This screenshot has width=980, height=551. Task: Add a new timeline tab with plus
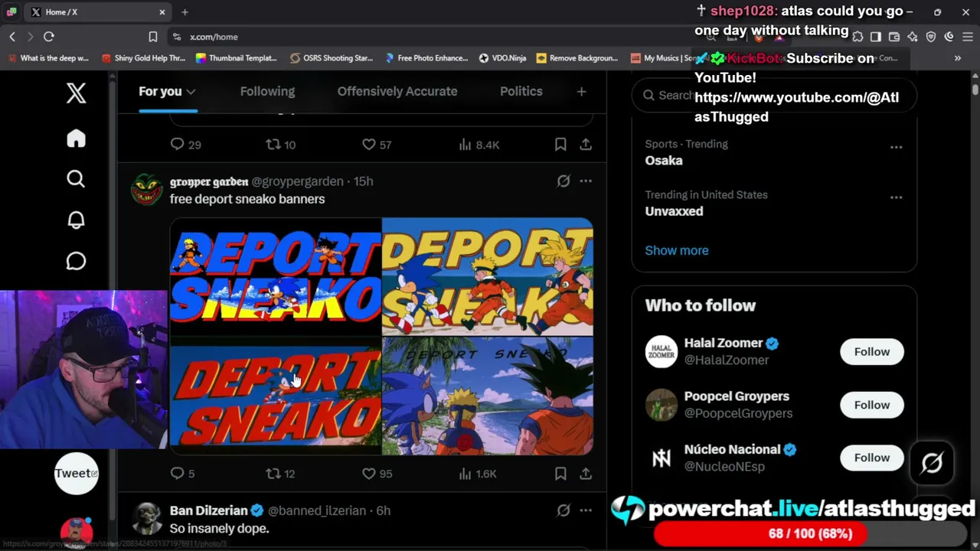(x=581, y=92)
